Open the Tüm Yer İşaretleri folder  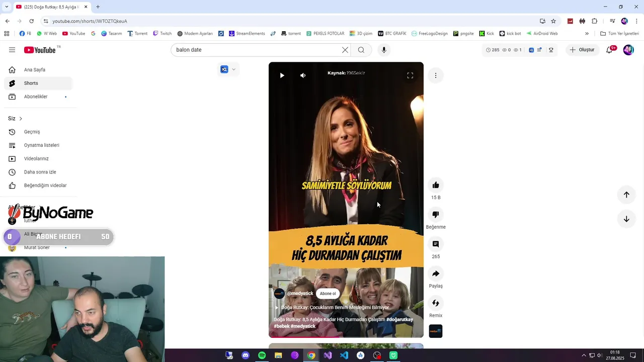(x=619, y=34)
